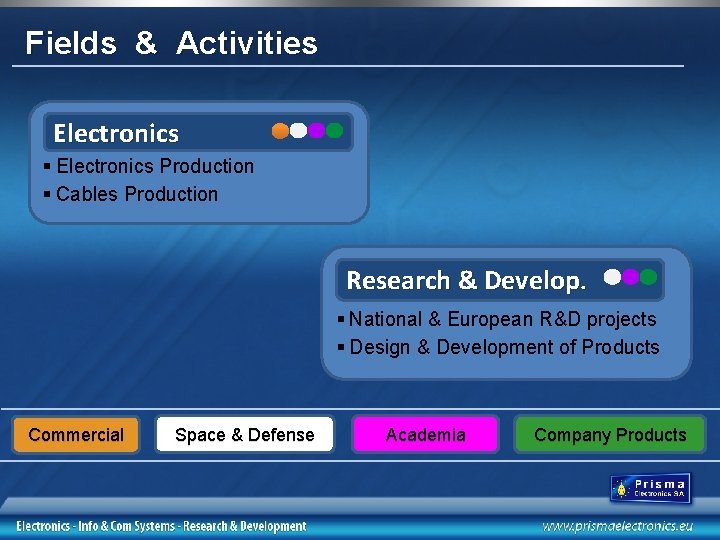Click the white dot in Electronics header
Viewport: 720px width, 540px height.
point(298,130)
